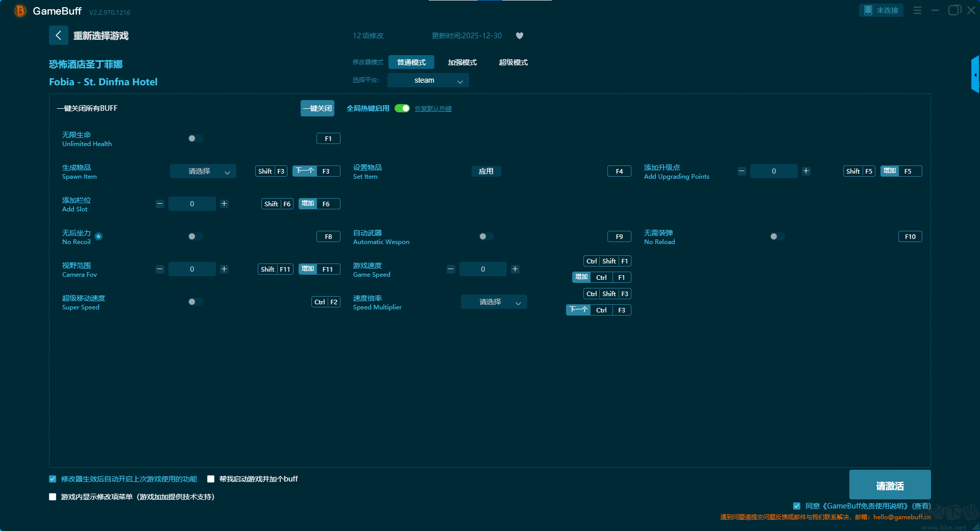Expand the Spawn Item dropdown

203,171
